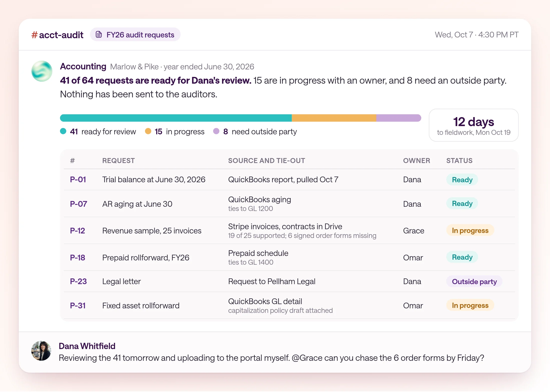Click 'capitalization policy draft attached' note

(x=280, y=310)
